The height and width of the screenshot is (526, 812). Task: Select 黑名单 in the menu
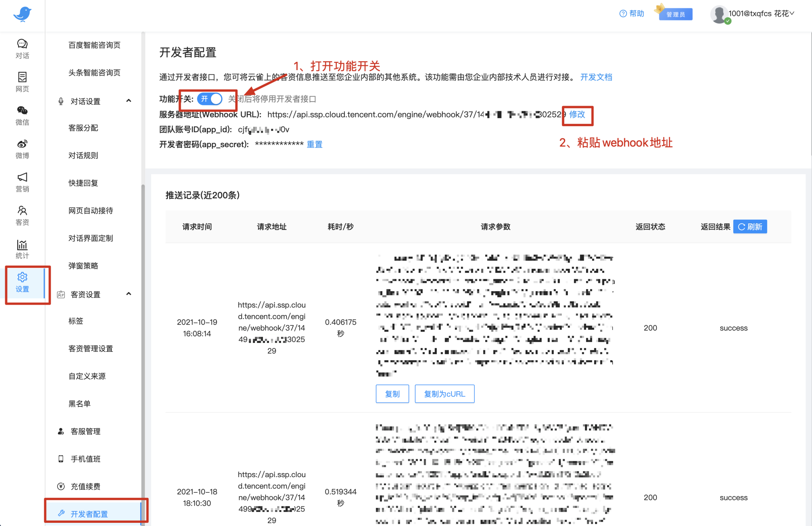pyautogui.click(x=80, y=404)
